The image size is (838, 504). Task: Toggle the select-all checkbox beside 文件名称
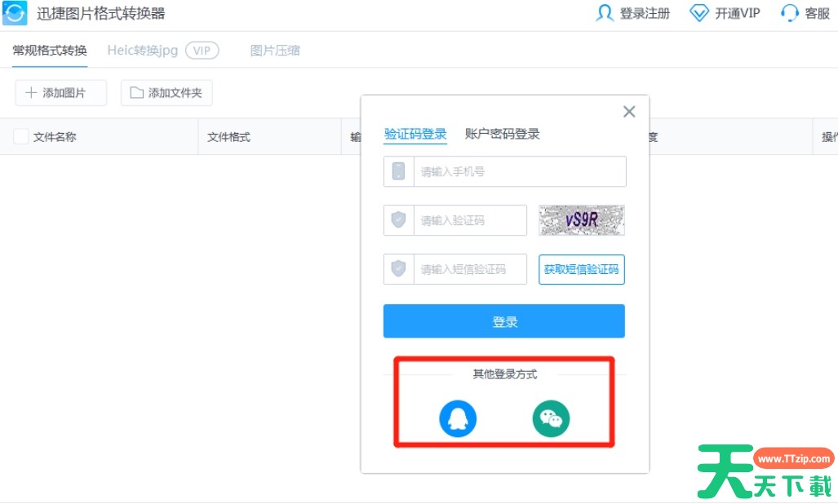pos(20,137)
